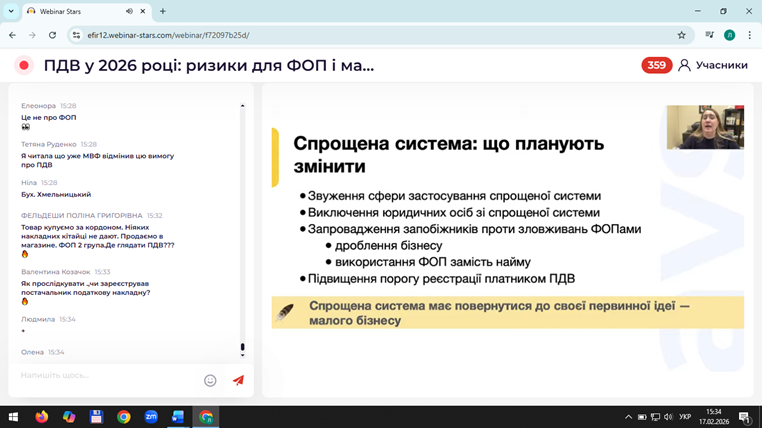Reload the webinar page
This screenshot has width=762, height=428.
(x=52, y=35)
